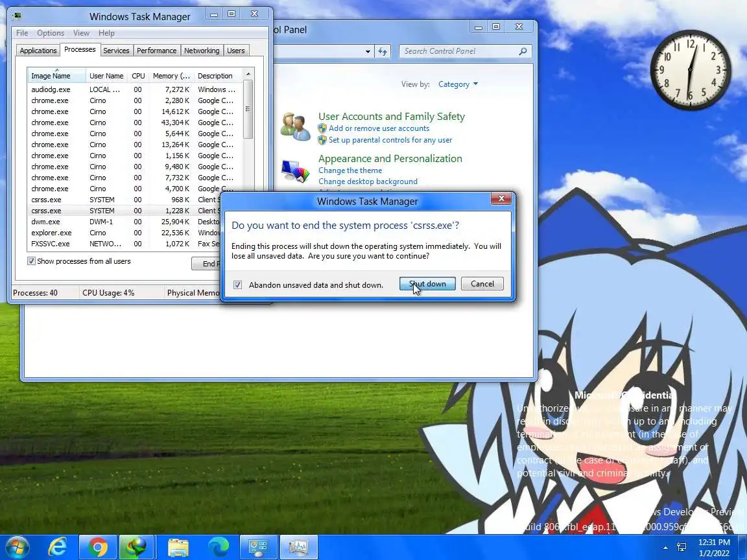The image size is (747, 560).
Task: Click the Appearance and Personalization monitor icon
Action: (x=296, y=171)
